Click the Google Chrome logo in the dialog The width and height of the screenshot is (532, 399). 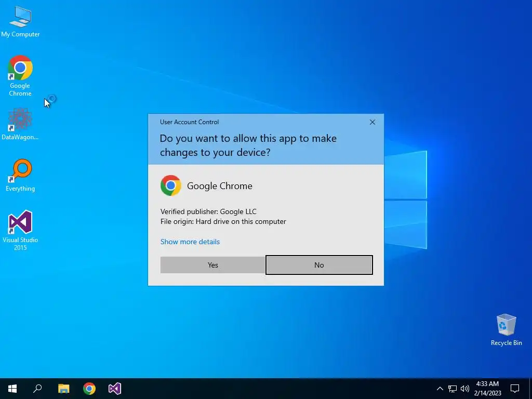[170, 185]
